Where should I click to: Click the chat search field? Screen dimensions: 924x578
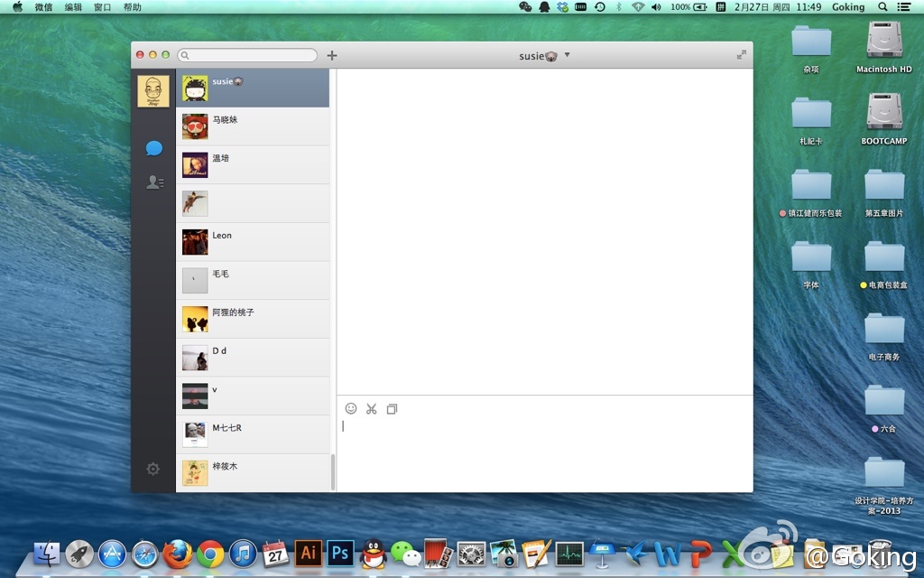click(x=247, y=55)
